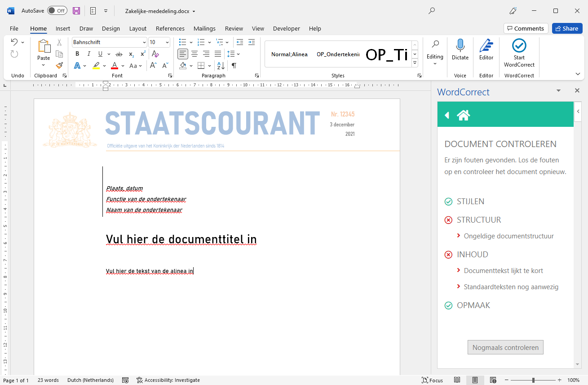This screenshot has height=385, width=588.
Task: Click the Text Effects icon
Action: tap(77, 66)
